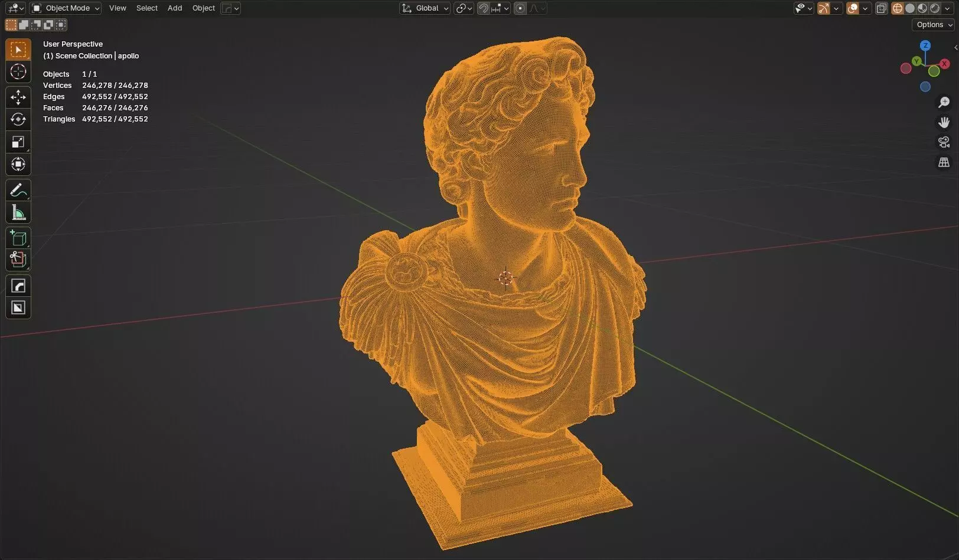
Task: Click the green Y axis on the gizmo
Action: click(x=916, y=61)
